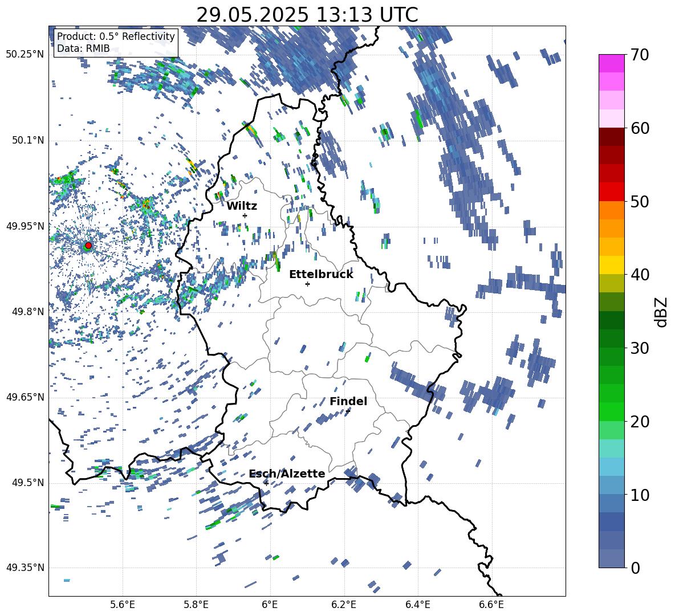The width and height of the screenshot is (675, 616).
Task: Click the 5.8°E longitude label
Action: click(x=196, y=605)
